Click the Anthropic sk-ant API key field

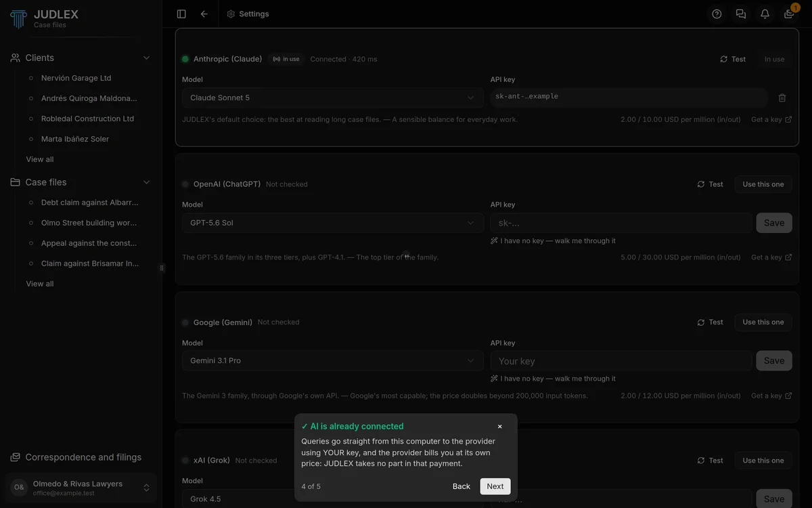(629, 98)
